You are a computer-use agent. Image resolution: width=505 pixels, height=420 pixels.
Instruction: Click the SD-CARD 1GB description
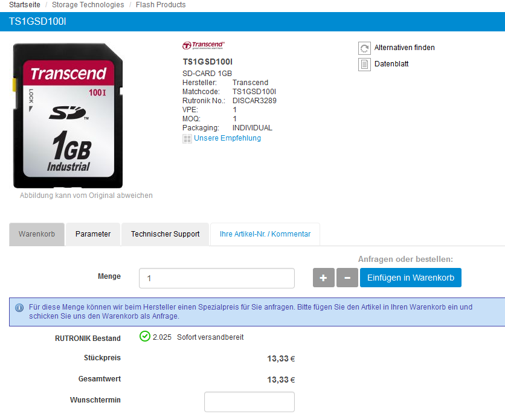coord(207,74)
